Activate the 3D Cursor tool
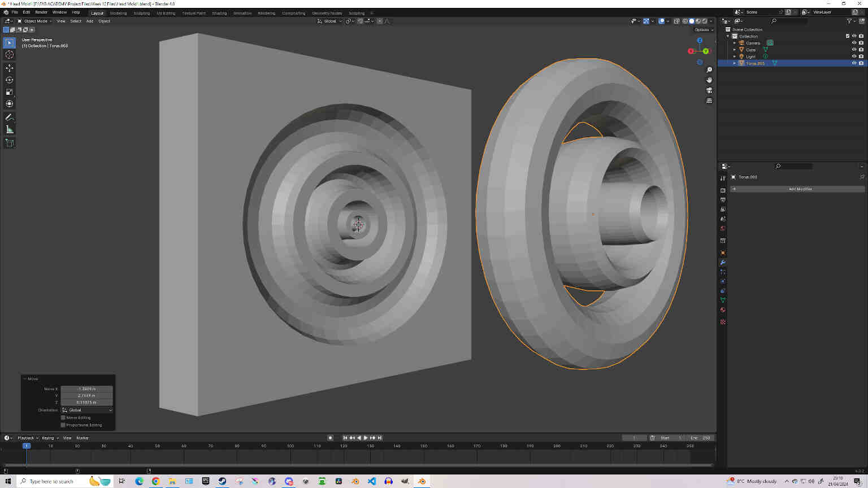The height and width of the screenshot is (488, 868). click(x=9, y=55)
